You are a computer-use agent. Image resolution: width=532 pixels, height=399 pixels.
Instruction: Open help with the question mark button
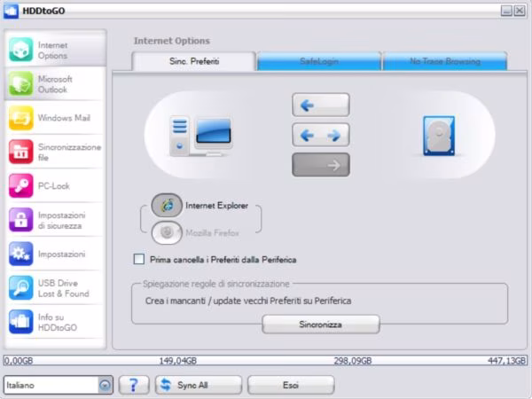click(134, 385)
